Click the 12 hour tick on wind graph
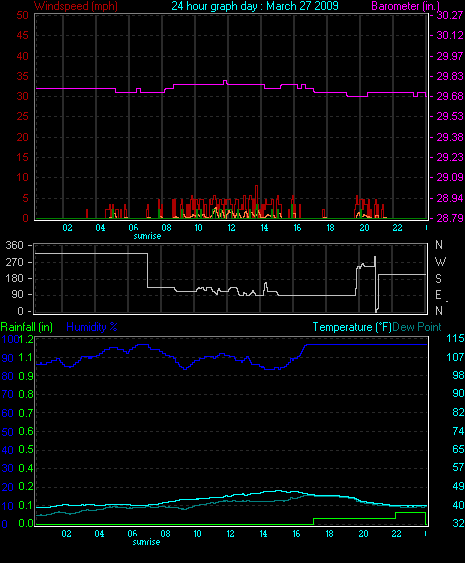 pyautogui.click(x=232, y=228)
